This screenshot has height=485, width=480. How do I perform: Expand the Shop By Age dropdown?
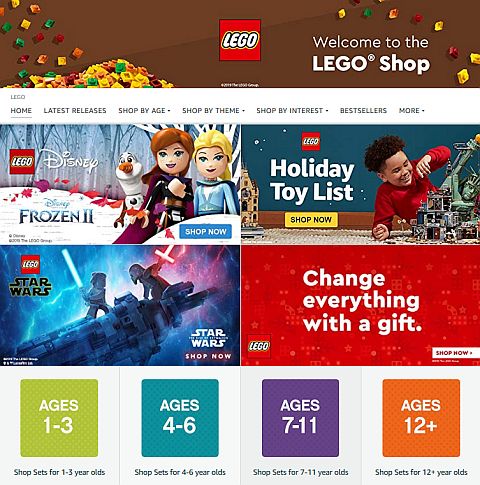click(144, 111)
